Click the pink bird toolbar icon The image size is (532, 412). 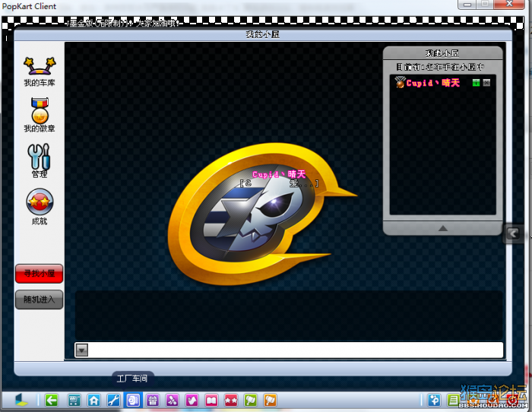(192, 401)
